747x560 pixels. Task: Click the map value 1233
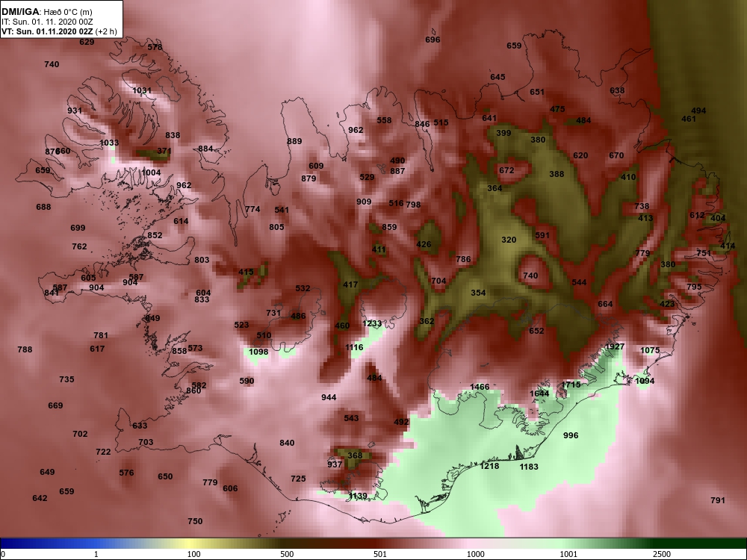point(372,324)
